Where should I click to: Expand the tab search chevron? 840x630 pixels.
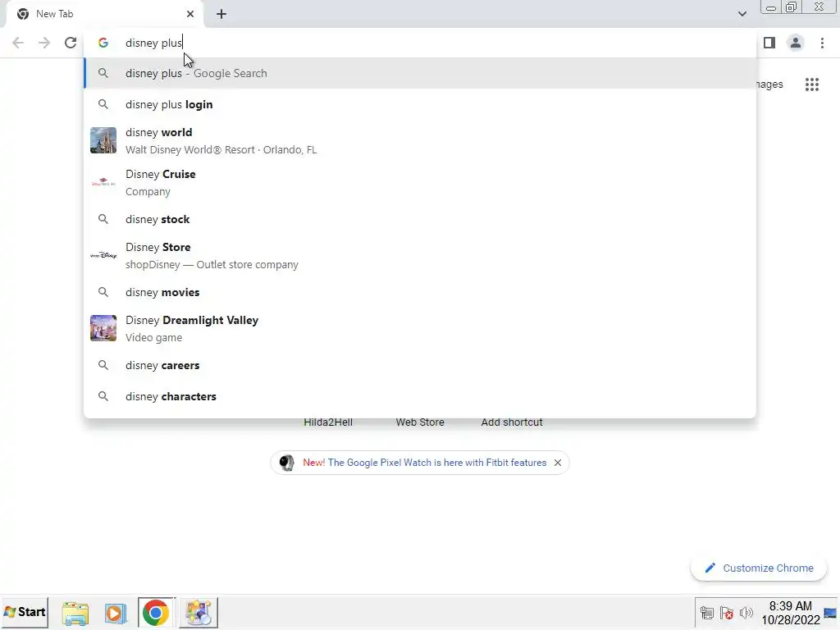click(x=742, y=14)
